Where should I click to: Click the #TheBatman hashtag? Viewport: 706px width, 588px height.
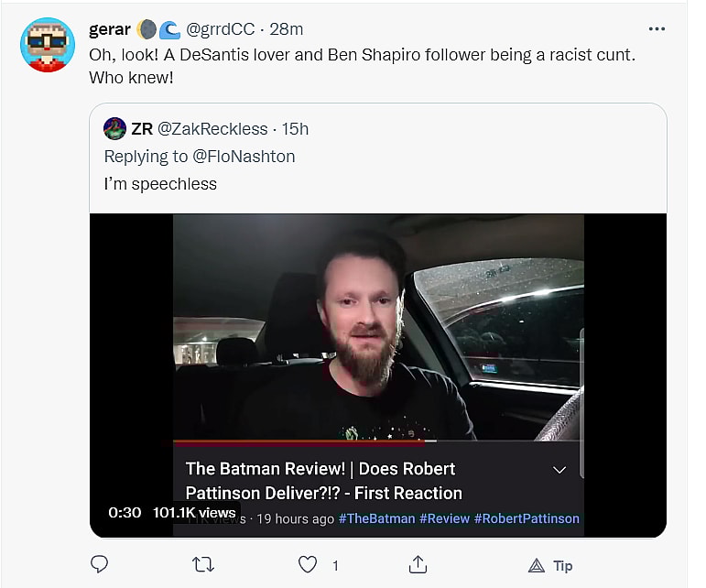(375, 518)
